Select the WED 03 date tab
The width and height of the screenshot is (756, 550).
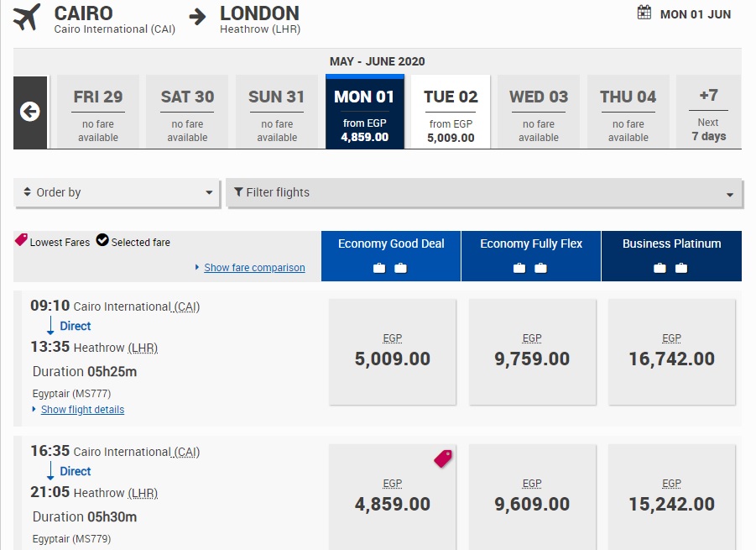pos(539,112)
